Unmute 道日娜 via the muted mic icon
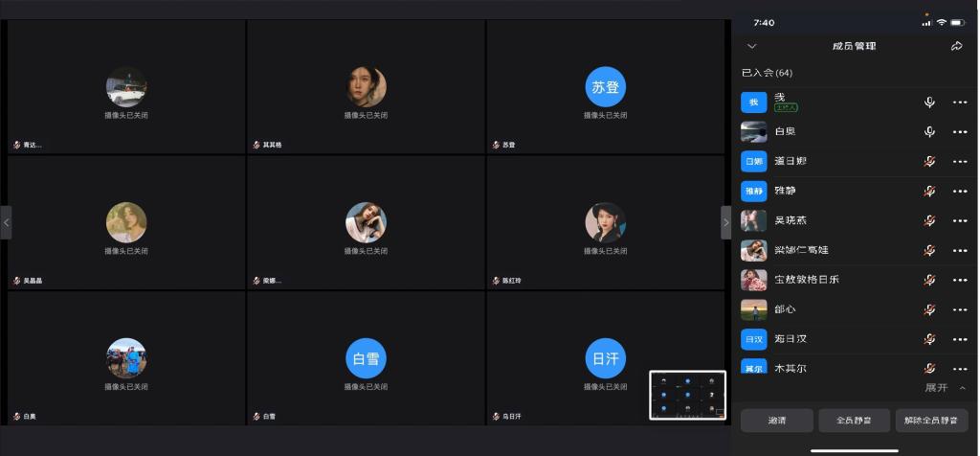 [929, 161]
